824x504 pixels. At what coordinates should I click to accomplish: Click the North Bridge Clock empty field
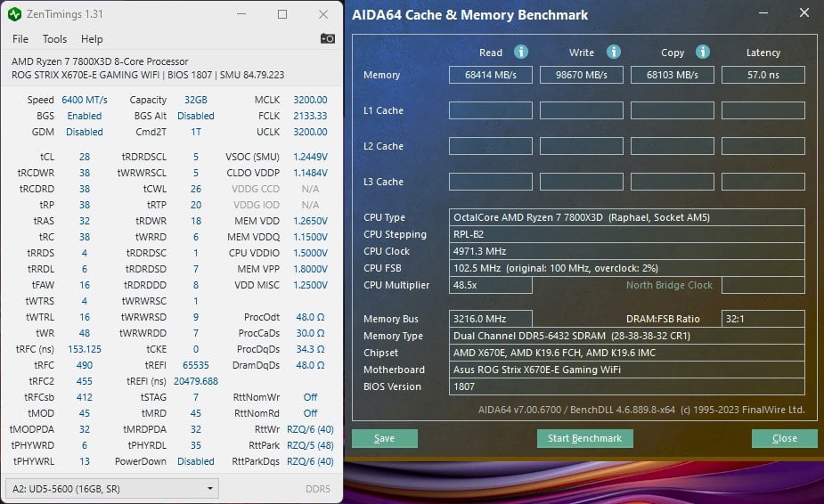coord(763,285)
